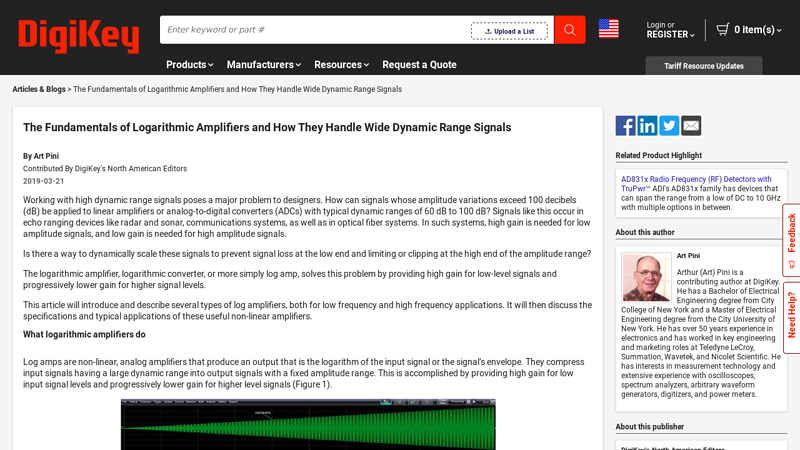
Task: Share article on LinkedIn
Action: [x=647, y=126]
